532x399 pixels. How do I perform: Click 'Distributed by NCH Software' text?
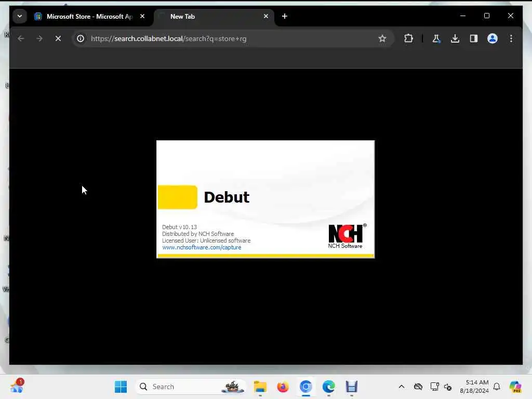click(x=198, y=234)
